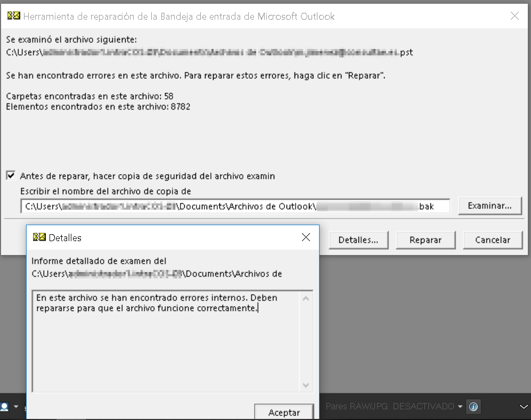Open the Detalles... button in main window

tap(358, 240)
